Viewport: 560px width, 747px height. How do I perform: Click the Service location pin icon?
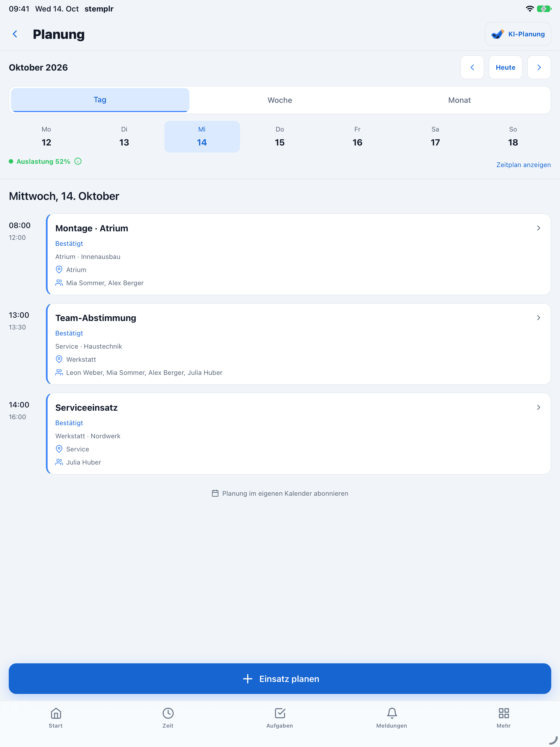[x=59, y=449]
